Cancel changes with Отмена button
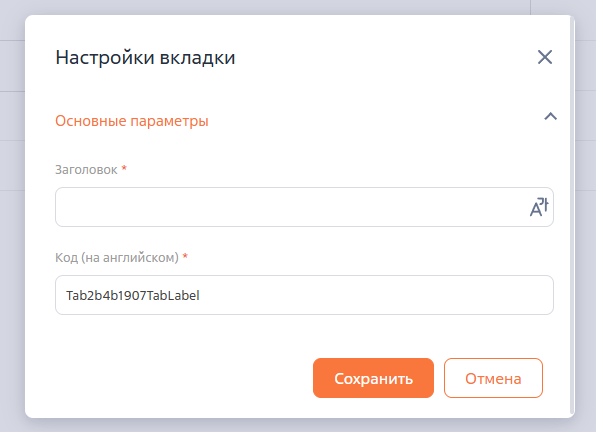Viewport: 596px width, 432px height. pos(493,378)
